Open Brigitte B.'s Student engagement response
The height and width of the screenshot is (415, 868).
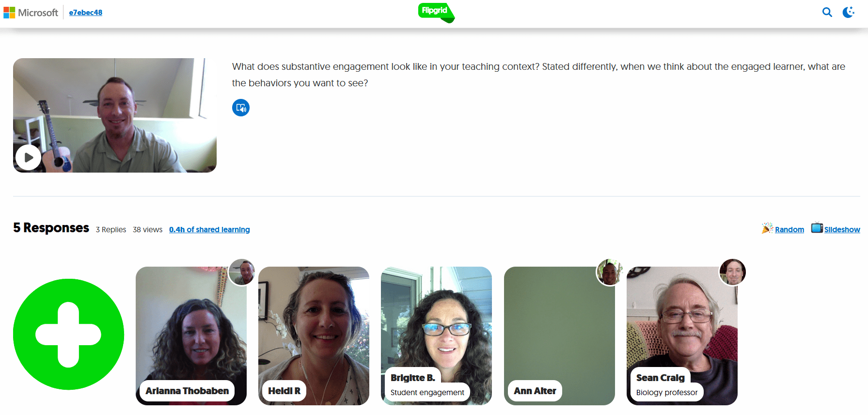point(436,336)
